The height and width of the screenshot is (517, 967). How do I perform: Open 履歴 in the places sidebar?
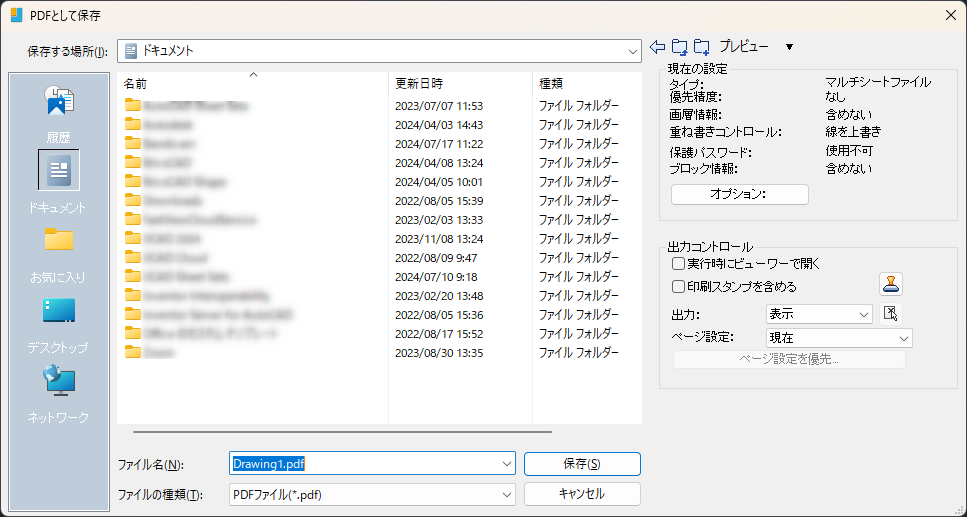[x=58, y=113]
